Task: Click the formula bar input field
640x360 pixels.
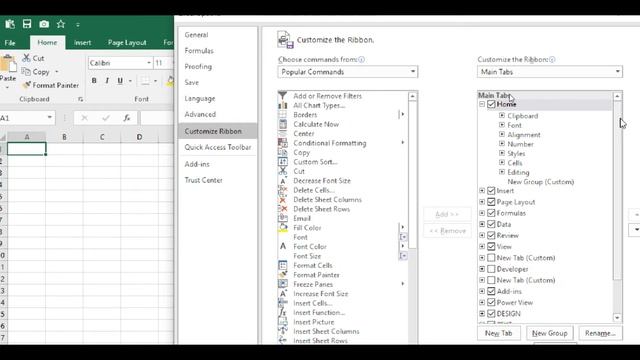Action: click(x=157, y=118)
